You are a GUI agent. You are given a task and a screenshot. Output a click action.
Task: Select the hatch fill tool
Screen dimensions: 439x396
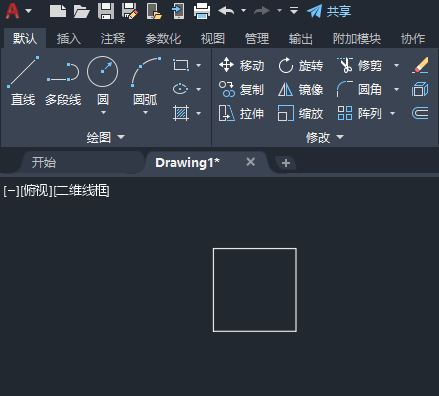point(181,113)
